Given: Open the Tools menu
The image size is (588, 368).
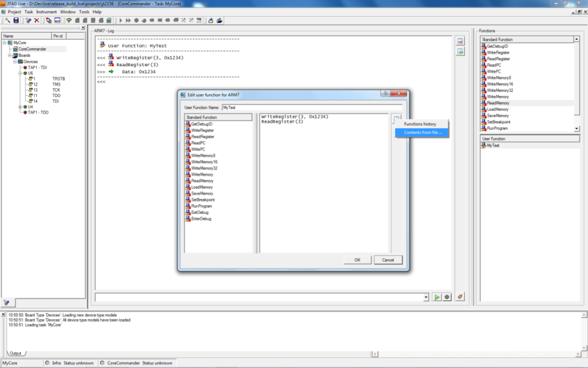Looking at the screenshot, I should 84,11.
